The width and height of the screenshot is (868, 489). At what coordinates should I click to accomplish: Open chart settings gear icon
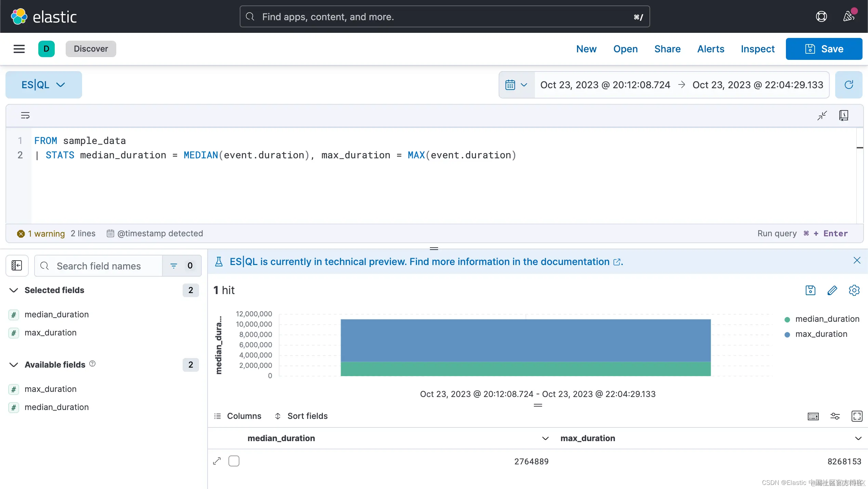point(854,290)
